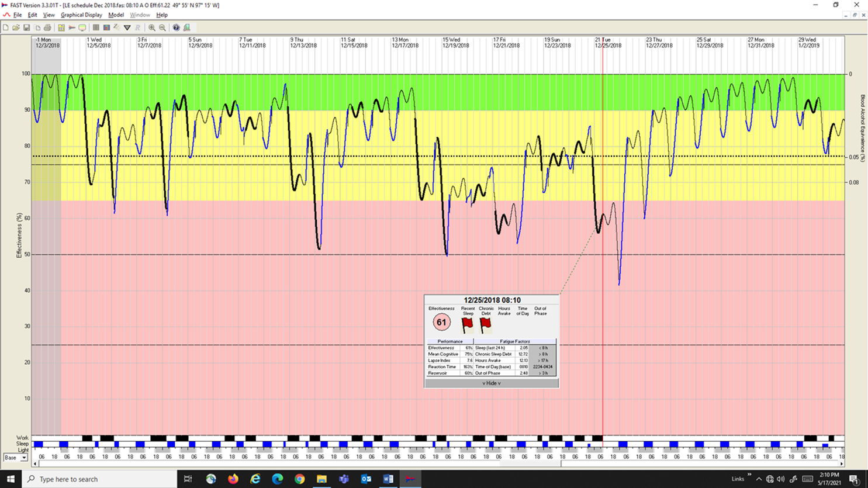
Task: Zoom out with the magnifier minus icon
Action: 162,27
